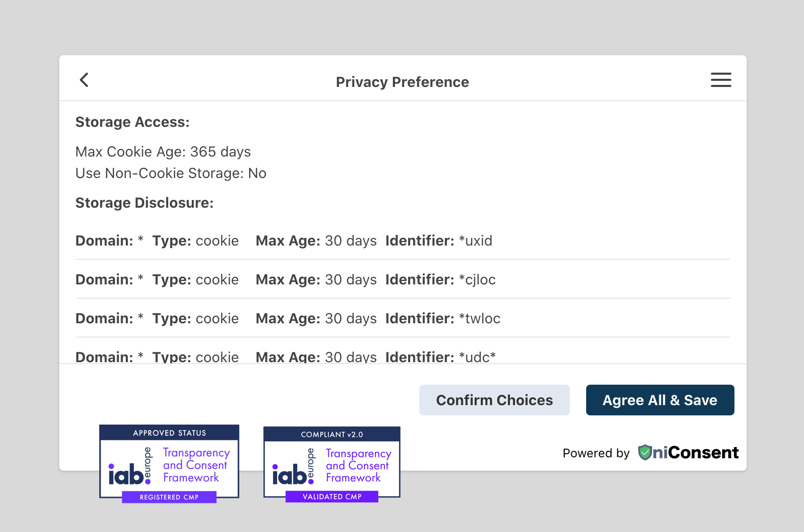Click the *uxid identifier entry

tap(475, 241)
